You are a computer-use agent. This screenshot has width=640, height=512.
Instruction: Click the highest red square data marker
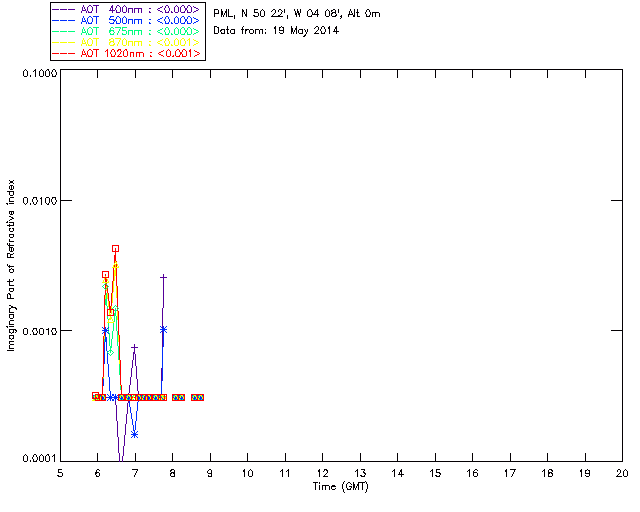click(x=116, y=249)
